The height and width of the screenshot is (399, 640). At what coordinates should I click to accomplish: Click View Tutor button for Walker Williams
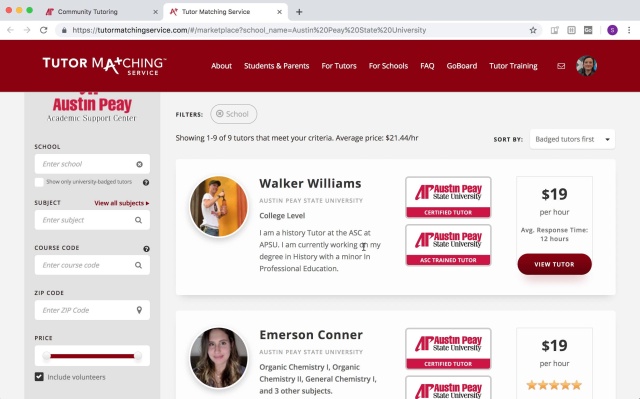[x=554, y=264]
